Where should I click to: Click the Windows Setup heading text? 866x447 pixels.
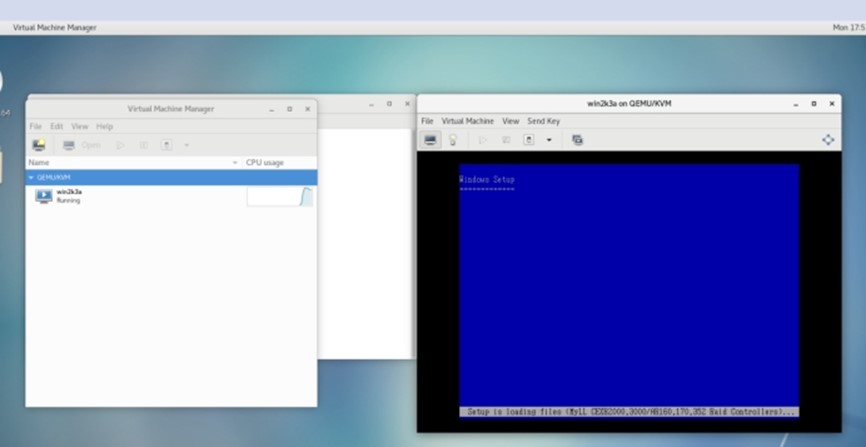tap(487, 180)
